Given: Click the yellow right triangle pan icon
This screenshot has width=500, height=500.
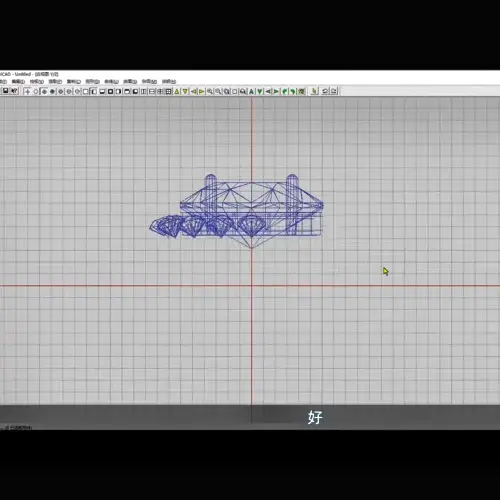Looking at the screenshot, I should [x=202, y=91].
